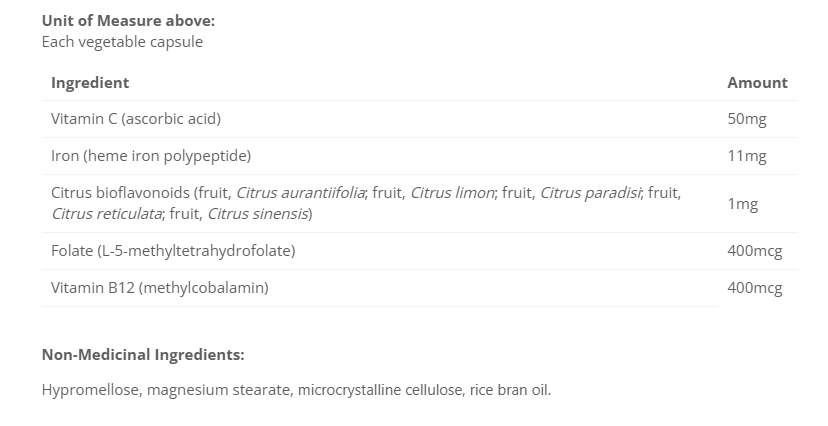Viewport: 828px width, 426px height.
Task: Click the 11mg amount value
Action: click(x=747, y=156)
